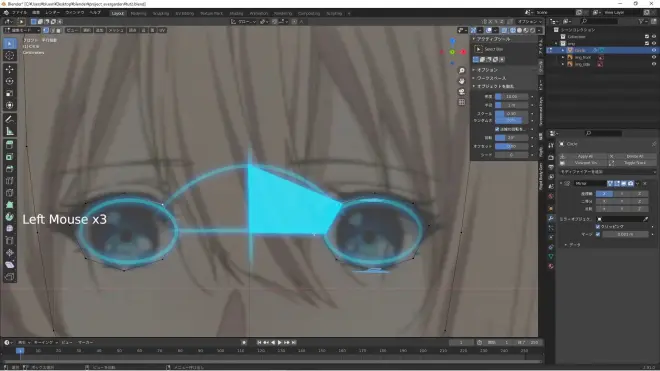The image size is (660, 371).
Task: Hide the Circle object with eye icon
Action: point(654,50)
